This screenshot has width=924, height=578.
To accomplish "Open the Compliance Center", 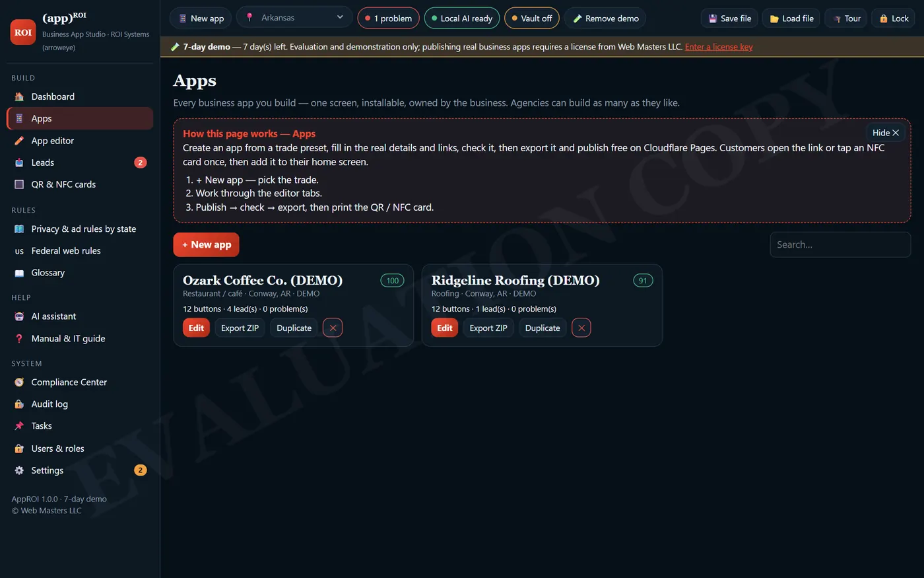I will [80, 382].
